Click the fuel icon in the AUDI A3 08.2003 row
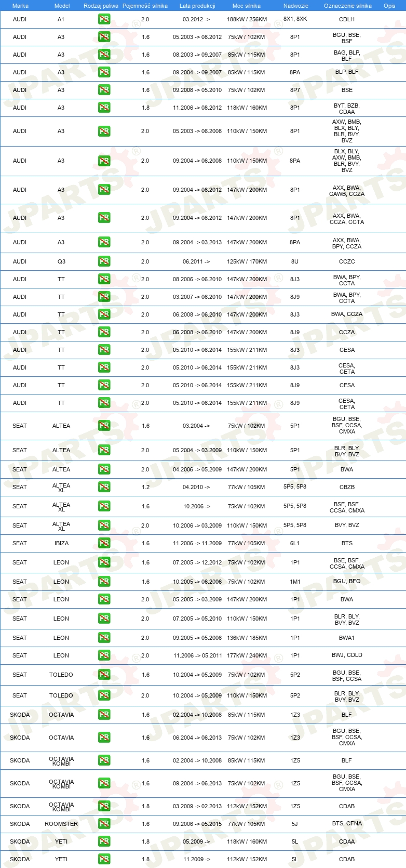406x868 pixels. pyautogui.click(x=104, y=55)
